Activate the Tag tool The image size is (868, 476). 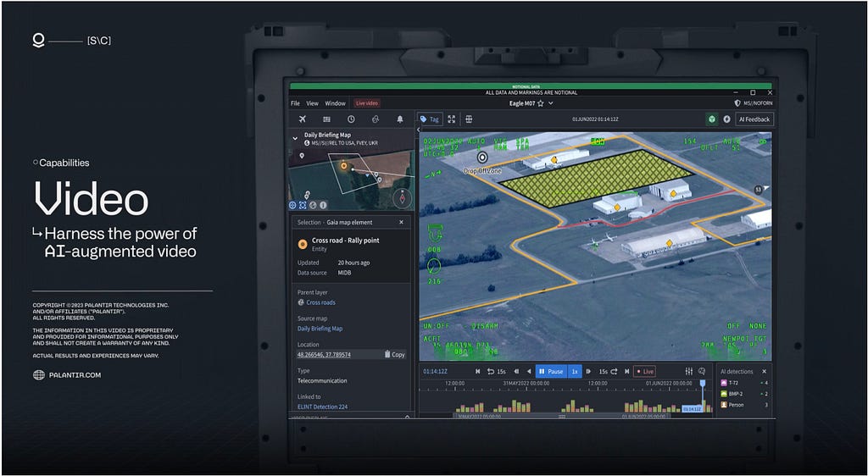point(430,119)
